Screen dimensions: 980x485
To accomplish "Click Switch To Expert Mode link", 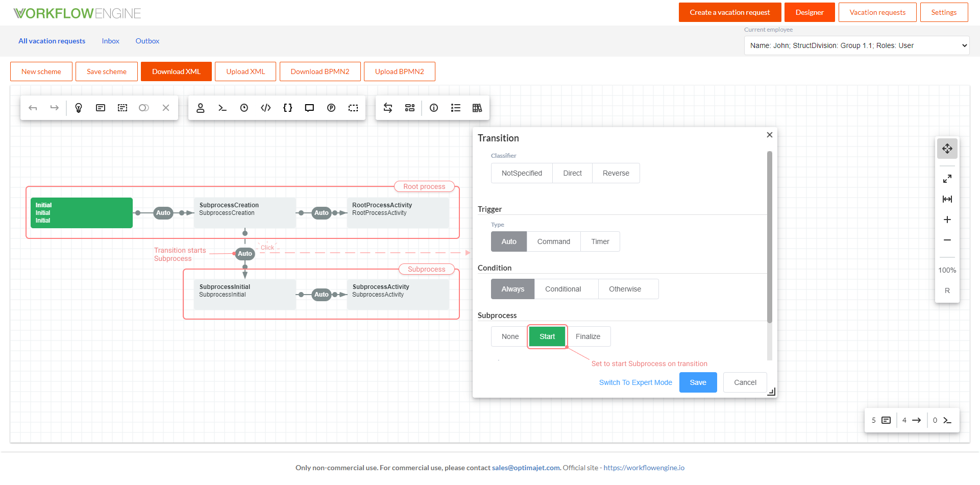I will point(635,382).
